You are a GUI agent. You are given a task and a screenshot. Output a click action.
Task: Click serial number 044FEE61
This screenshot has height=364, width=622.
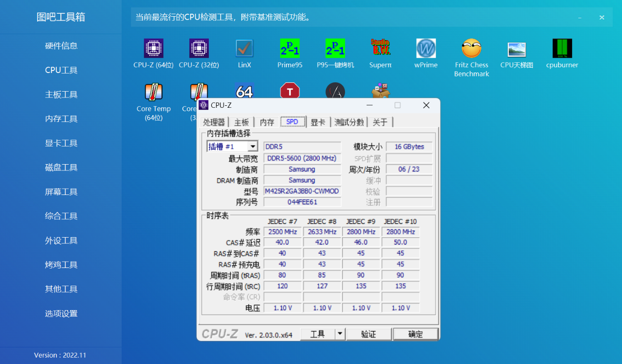[x=302, y=202]
